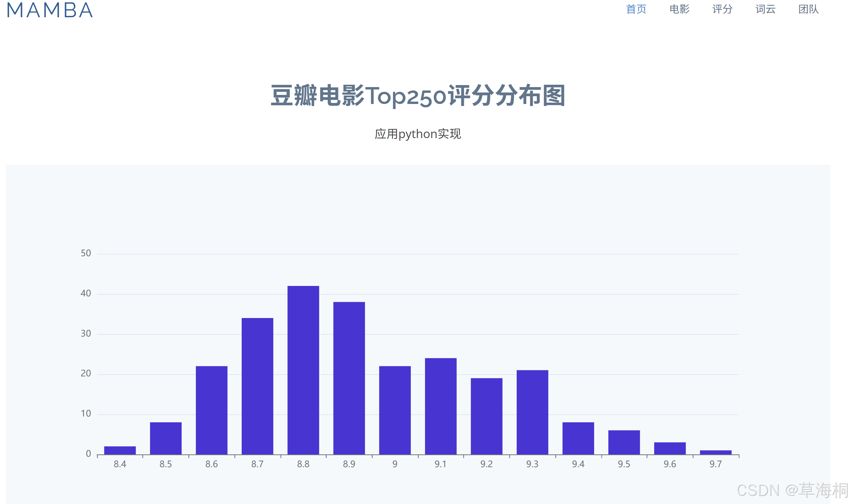Open the 首页 navigation link
The image size is (850, 504).
pos(636,9)
